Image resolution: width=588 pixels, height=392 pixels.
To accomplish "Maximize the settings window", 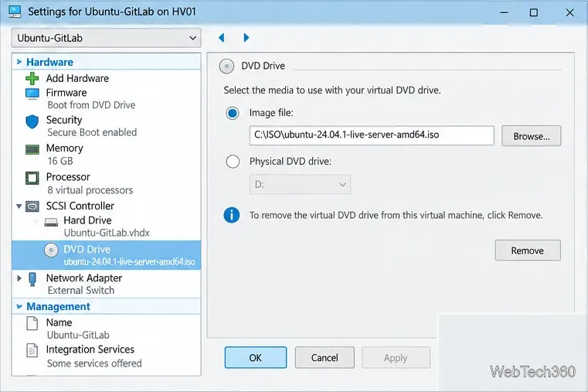I will pyautogui.click(x=534, y=12).
